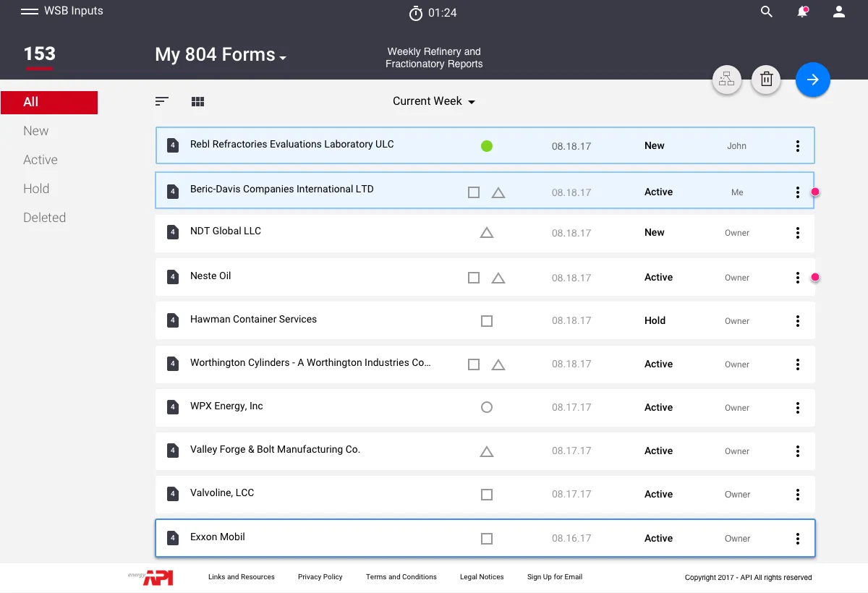Screen dimensions: 868x593
Task: Open Legal Notices footer link
Action: [482, 577]
